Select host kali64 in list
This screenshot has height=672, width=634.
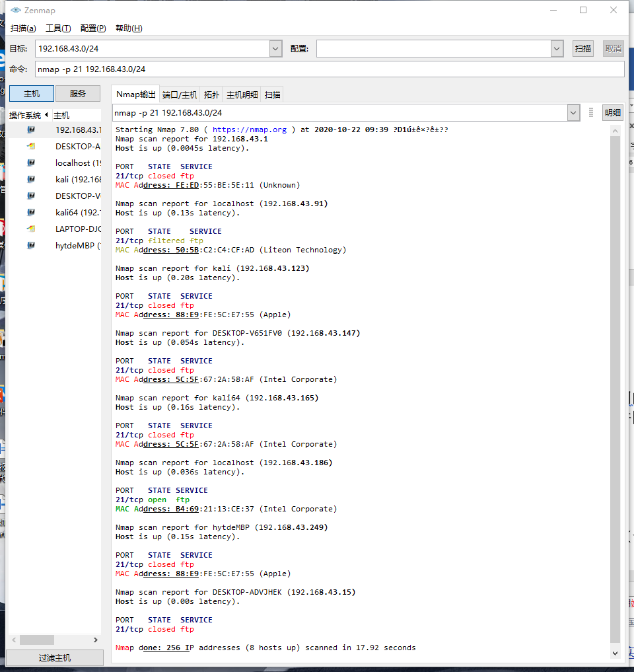(x=55, y=212)
